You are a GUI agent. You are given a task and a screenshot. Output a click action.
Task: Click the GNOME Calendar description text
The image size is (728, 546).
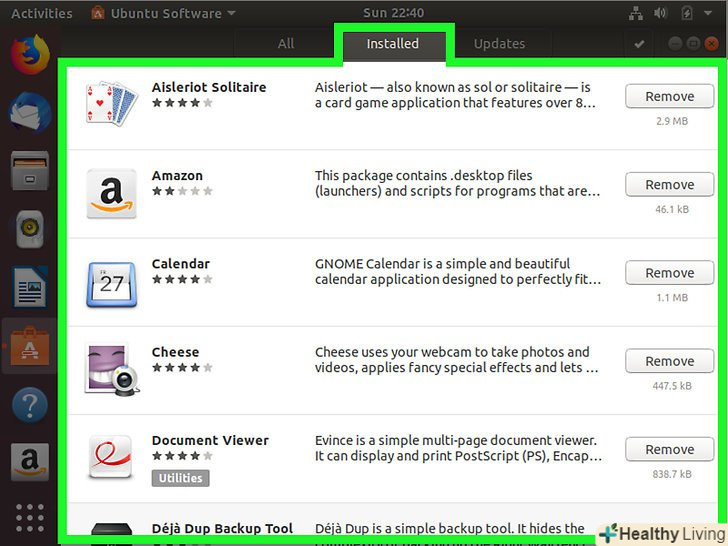coord(458,271)
